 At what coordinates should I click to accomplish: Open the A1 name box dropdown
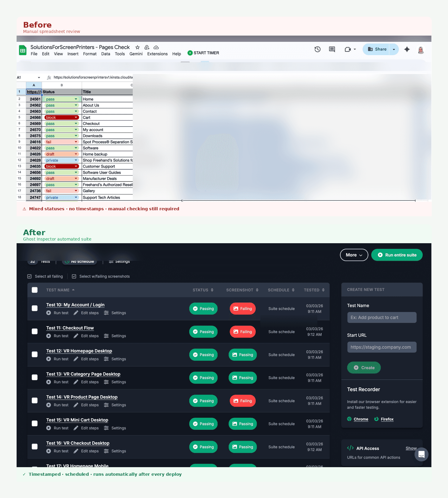coord(39,78)
